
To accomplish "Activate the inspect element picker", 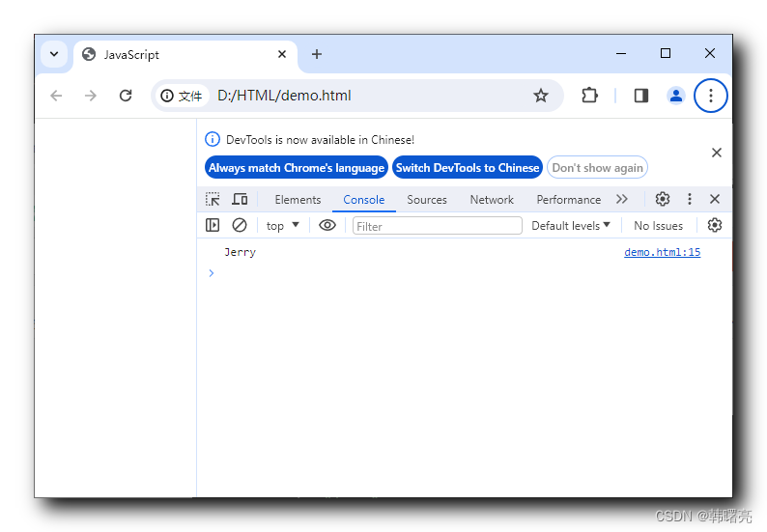I will point(213,200).
